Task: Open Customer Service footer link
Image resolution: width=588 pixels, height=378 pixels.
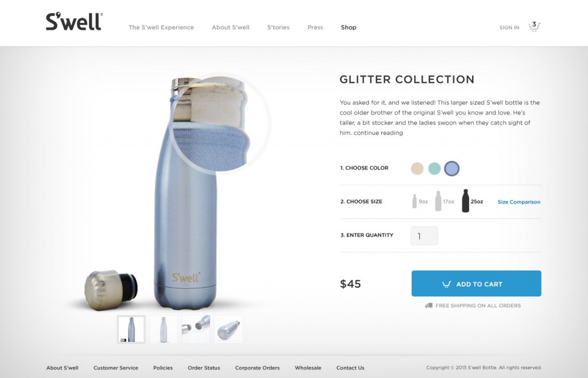Action: (x=116, y=368)
